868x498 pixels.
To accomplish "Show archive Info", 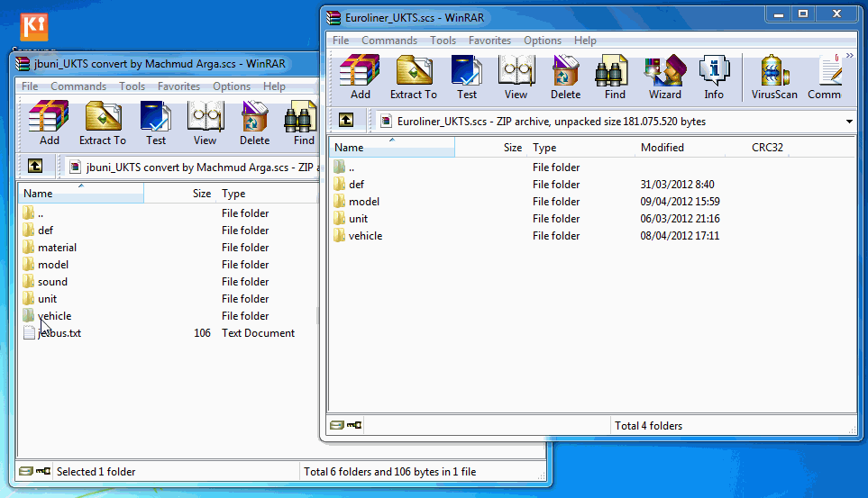I will pyautogui.click(x=714, y=77).
